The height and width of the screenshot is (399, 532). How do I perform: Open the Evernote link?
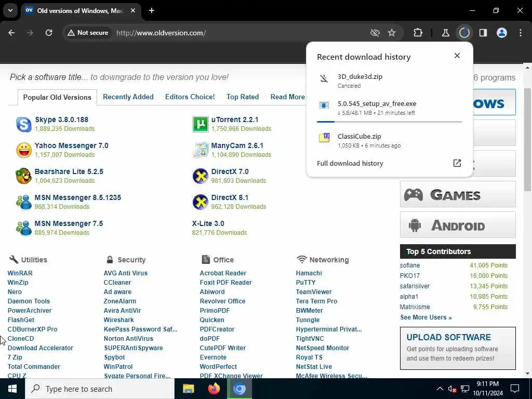(213, 357)
